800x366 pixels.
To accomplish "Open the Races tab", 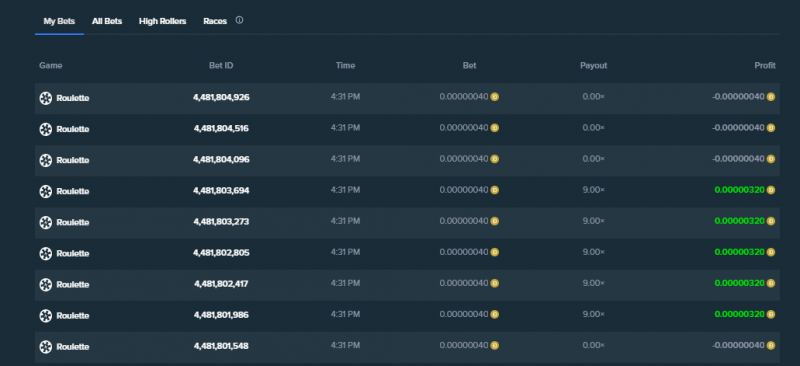I will tap(215, 21).
